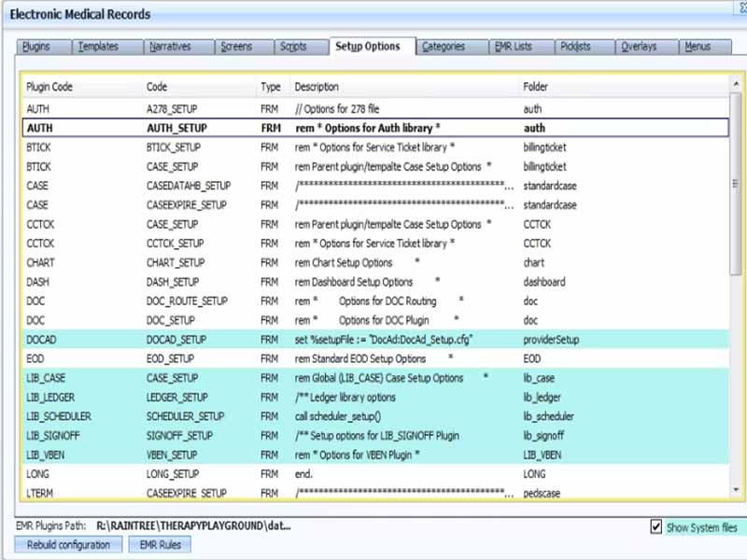Click the vertical scrollbar of the list
747x560 pixels.
tap(735, 280)
